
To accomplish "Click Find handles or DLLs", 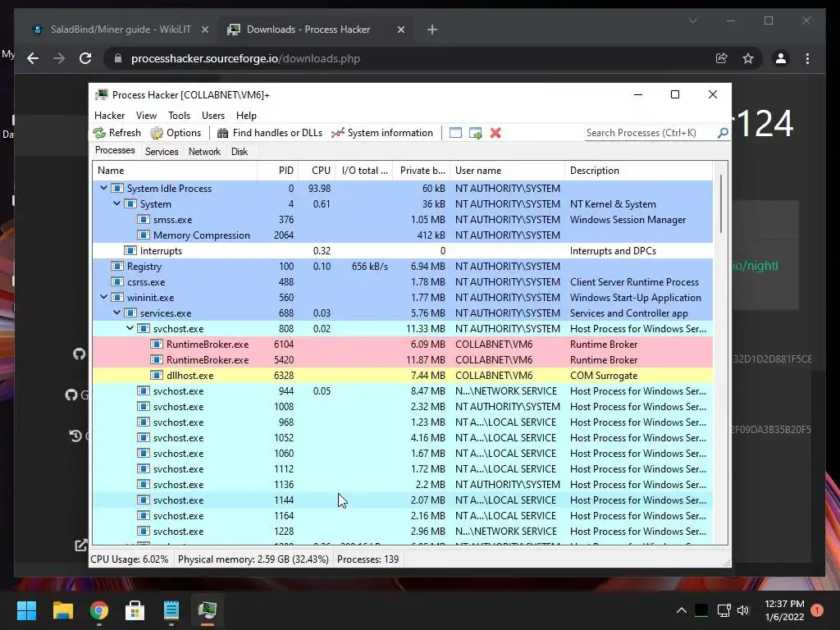I will coord(270,133).
